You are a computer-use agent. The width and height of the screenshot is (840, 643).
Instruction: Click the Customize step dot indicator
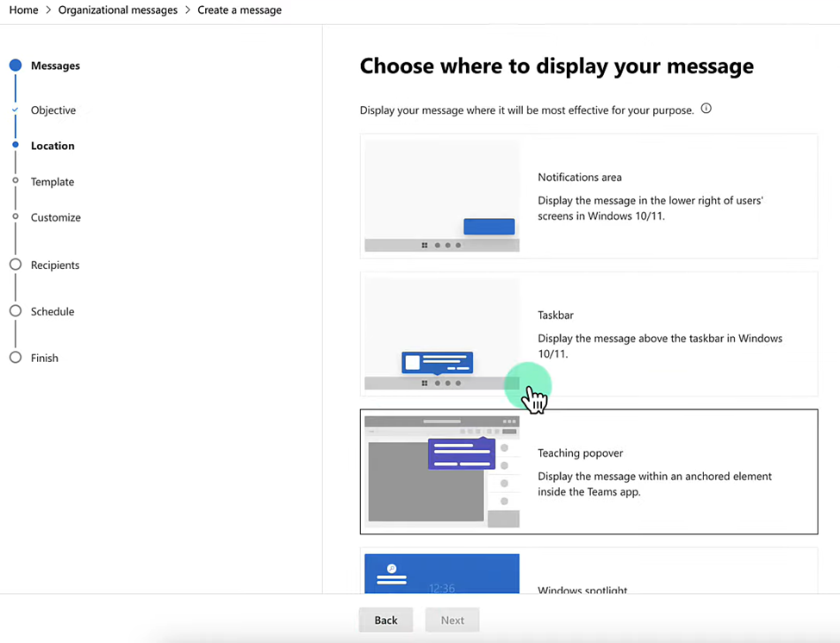click(16, 216)
